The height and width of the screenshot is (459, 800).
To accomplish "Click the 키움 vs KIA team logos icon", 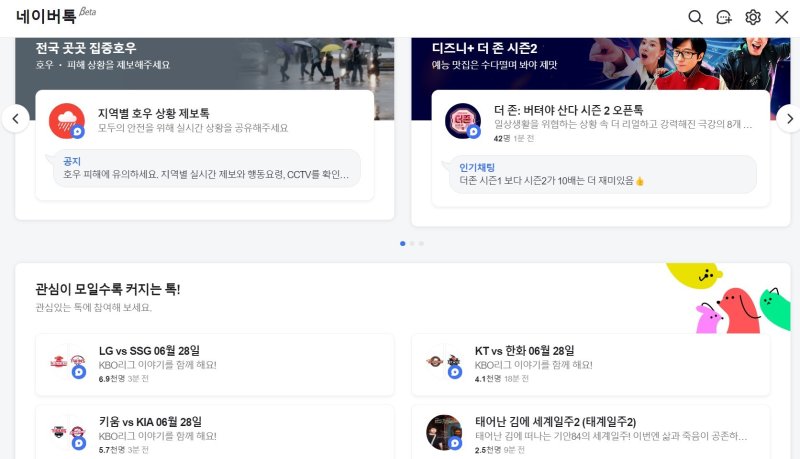I will 67,432.
